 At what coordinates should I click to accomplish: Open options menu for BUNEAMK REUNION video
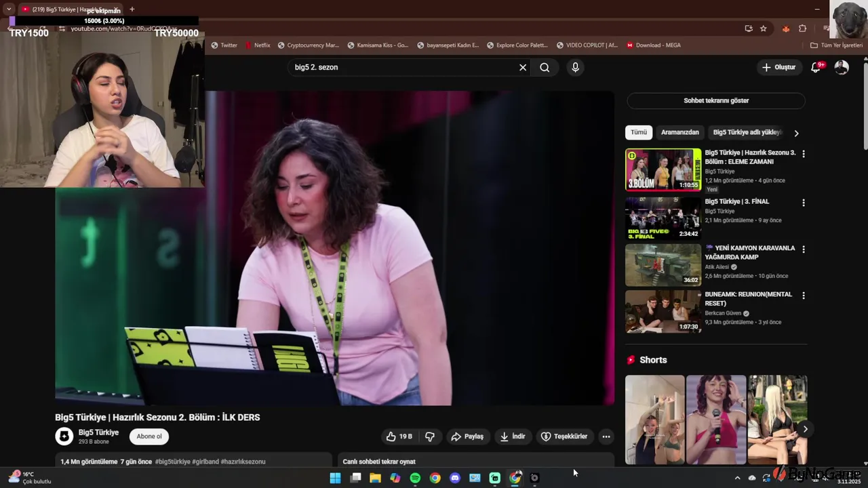[804, 296]
